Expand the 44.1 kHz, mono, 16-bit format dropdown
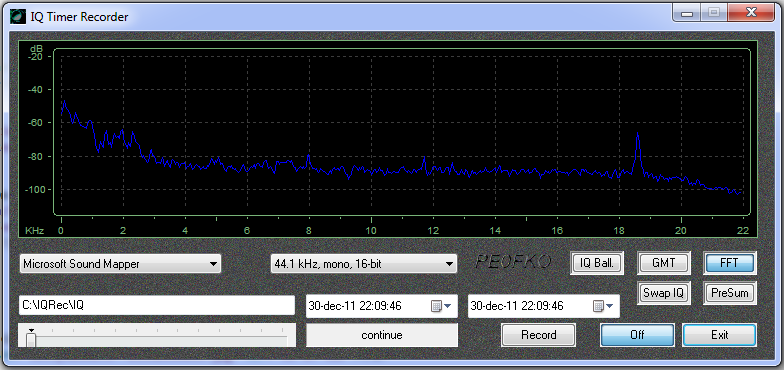Screen dimensions: 784x370 tap(364, 264)
